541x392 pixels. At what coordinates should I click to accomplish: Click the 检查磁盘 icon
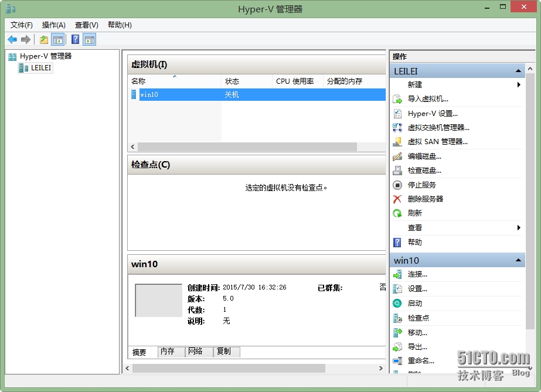(397, 171)
